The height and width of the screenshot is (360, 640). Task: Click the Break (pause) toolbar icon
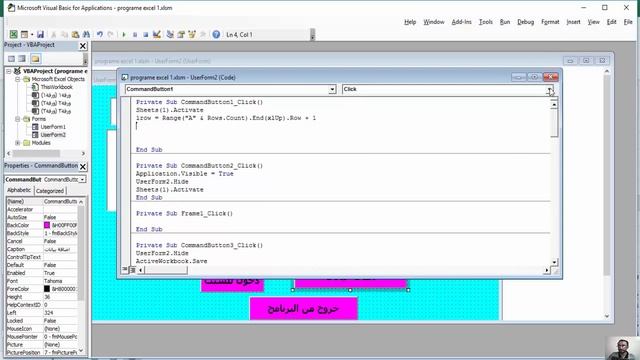[x=135, y=35]
